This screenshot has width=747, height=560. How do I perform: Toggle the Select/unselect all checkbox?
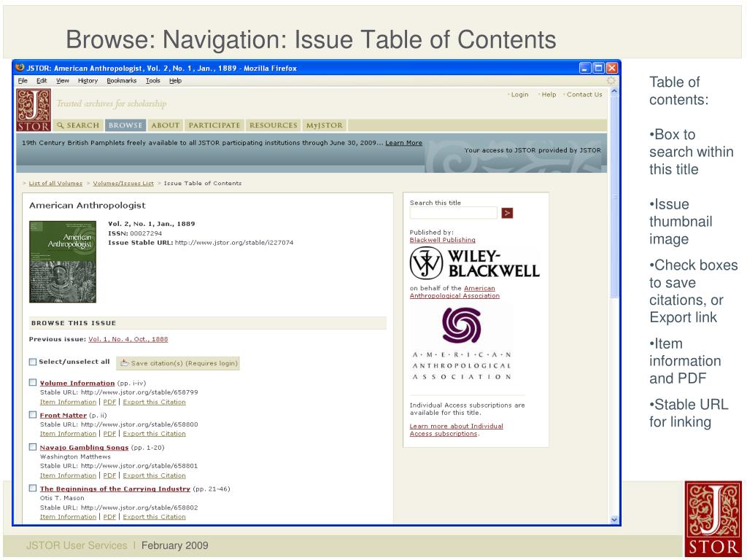pos(33,362)
